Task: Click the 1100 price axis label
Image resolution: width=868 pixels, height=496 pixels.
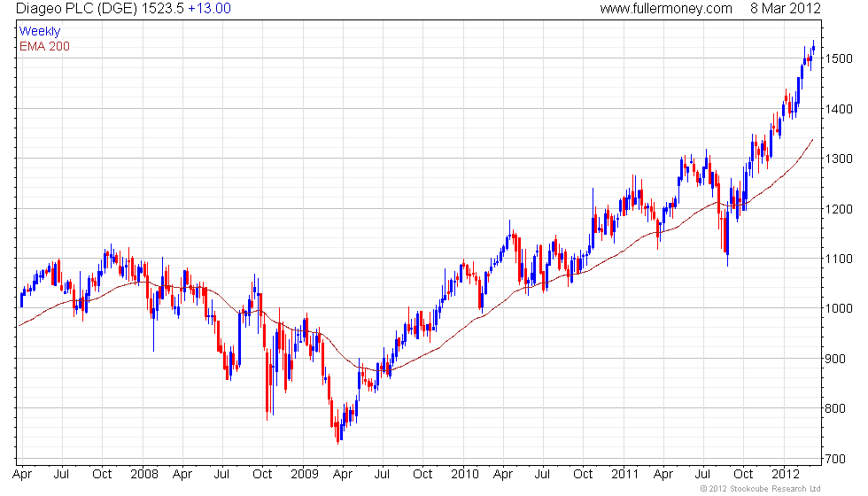Action: (840, 259)
